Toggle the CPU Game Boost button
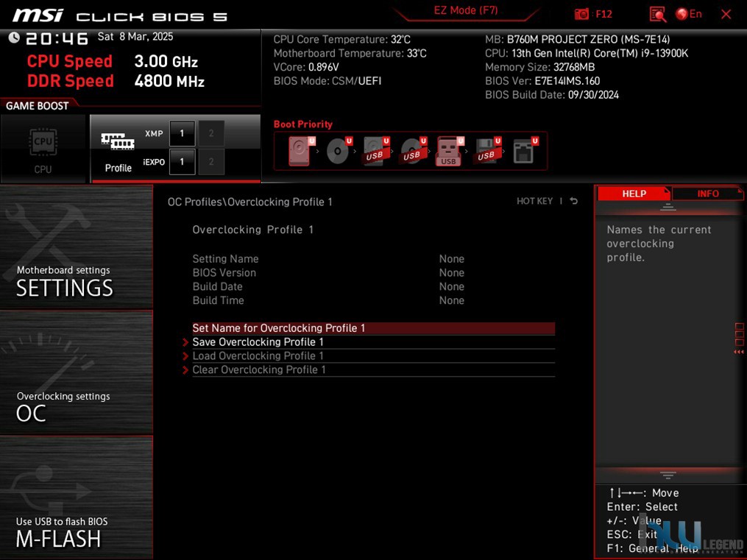The image size is (747, 560). point(43,149)
